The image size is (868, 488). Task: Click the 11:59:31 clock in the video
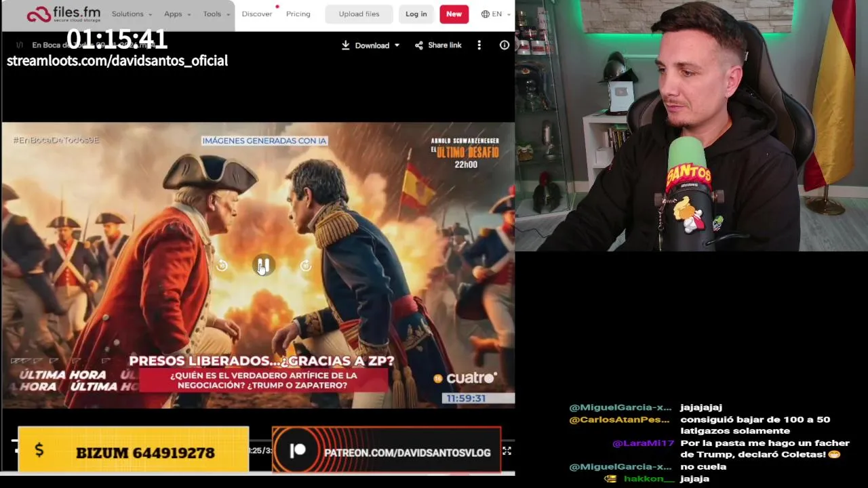466,399
